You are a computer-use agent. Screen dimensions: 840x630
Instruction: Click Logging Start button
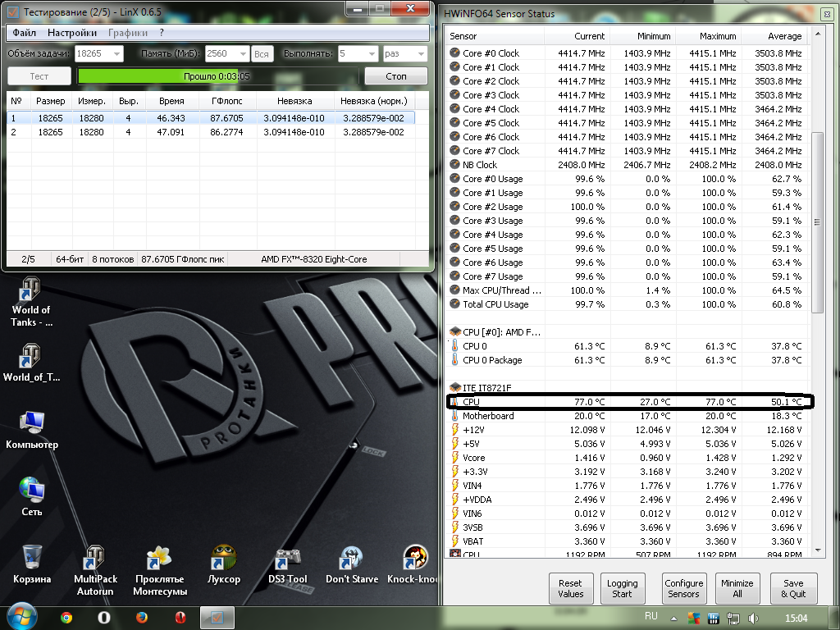pos(622,588)
